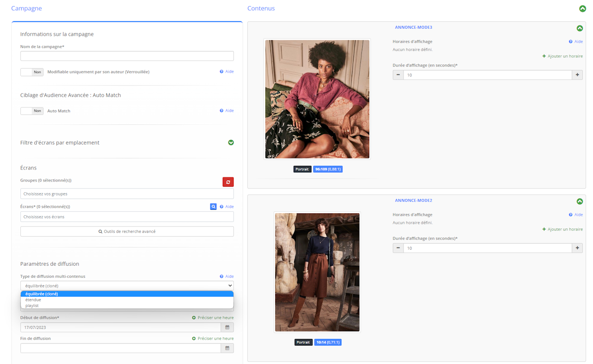Expand Filtre d'écrans par emplacement section

[x=231, y=143]
